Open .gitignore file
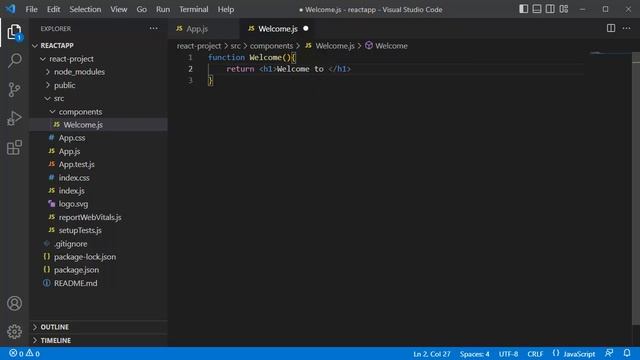 (98, 244)
